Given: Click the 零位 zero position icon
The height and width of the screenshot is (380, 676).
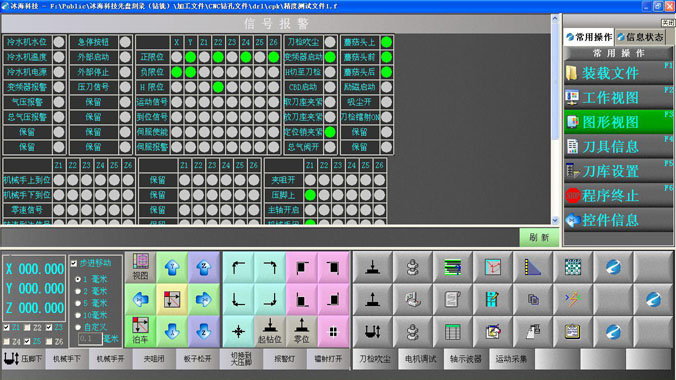Looking at the screenshot, I should [301, 331].
